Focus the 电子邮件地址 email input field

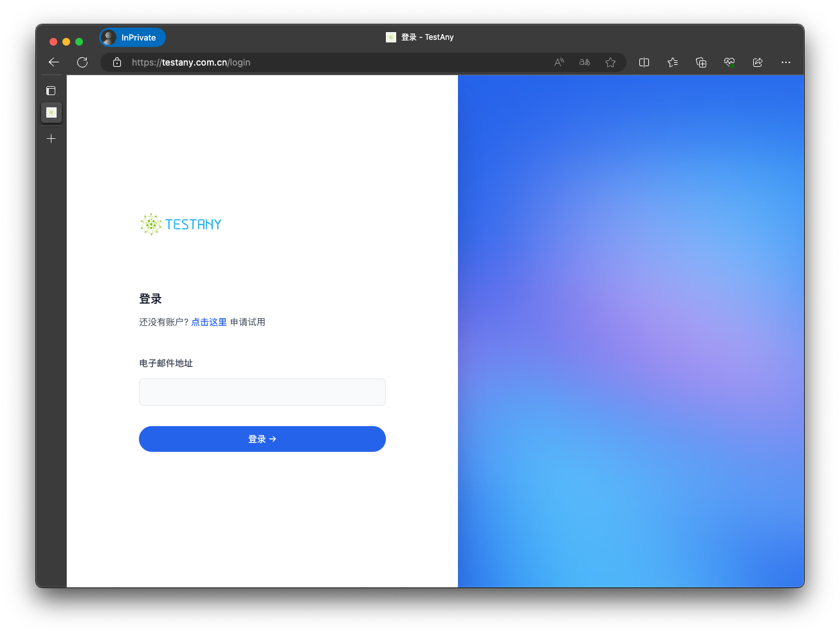[x=262, y=392]
